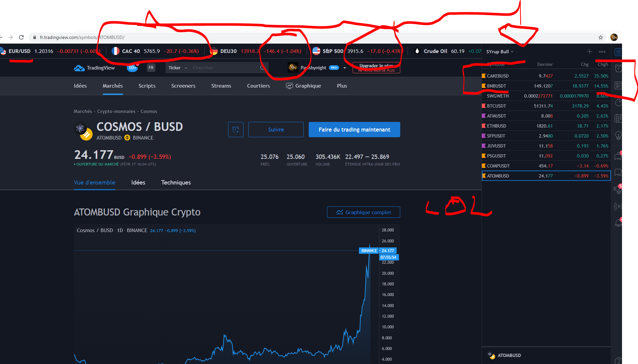The width and height of the screenshot is (638, 364).
Task: Expand the SYrup Bull watchlist selector
Action: pos(500,52)
